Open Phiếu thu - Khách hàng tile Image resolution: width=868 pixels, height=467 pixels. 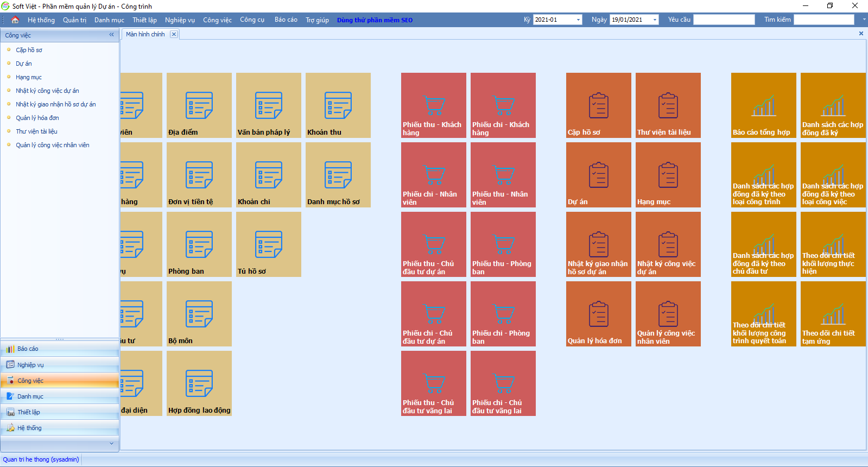coord(434,105)
